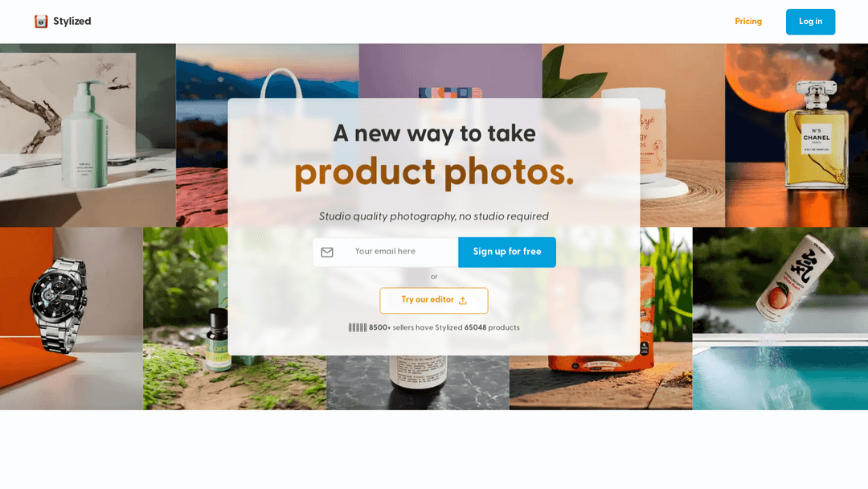The height and width of the screenshot is (489, 868).
Task: Open the mossy ground dropper bottle photo
Action: [x=186, y=318]
